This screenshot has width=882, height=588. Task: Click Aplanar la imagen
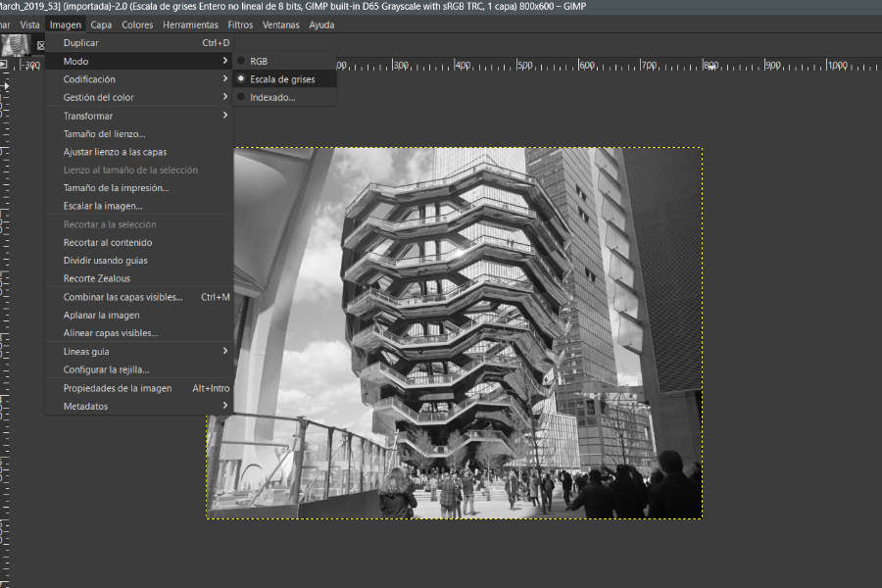[x=101, y=315]
